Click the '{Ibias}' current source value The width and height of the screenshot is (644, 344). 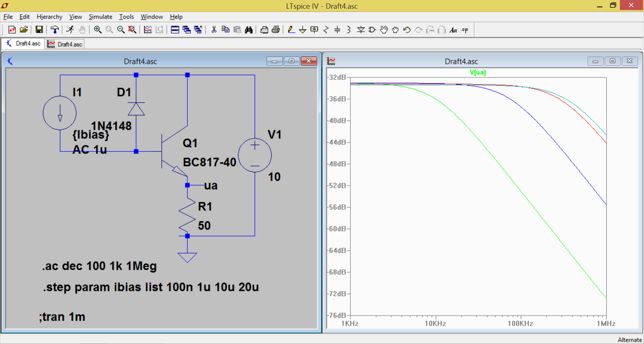[91, 135]
